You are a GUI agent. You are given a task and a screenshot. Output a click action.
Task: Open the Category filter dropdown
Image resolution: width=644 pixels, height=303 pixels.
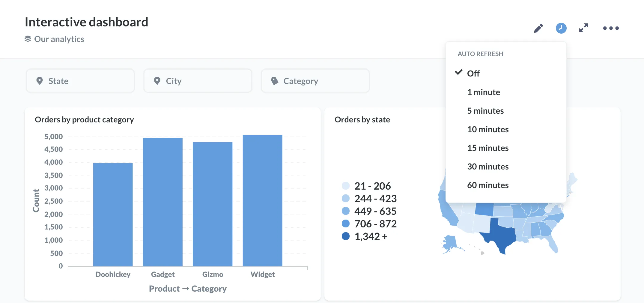(315, 81)
